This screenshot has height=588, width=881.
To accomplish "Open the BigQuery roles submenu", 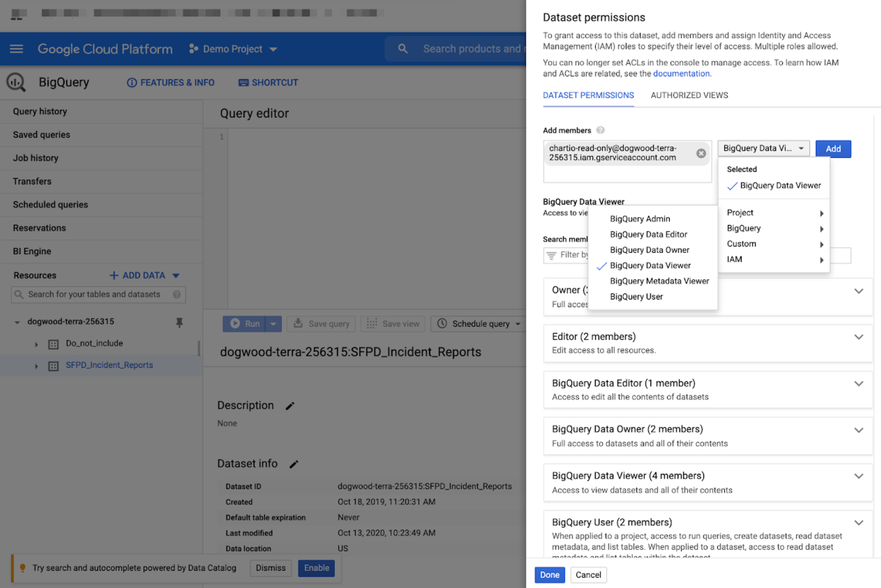I will click(x=774, y=229).
